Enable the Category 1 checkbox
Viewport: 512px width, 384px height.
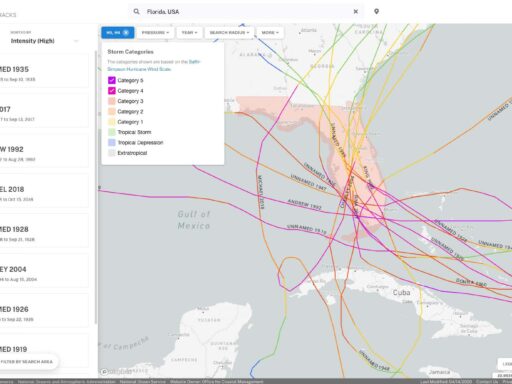(x=112, y=122)
